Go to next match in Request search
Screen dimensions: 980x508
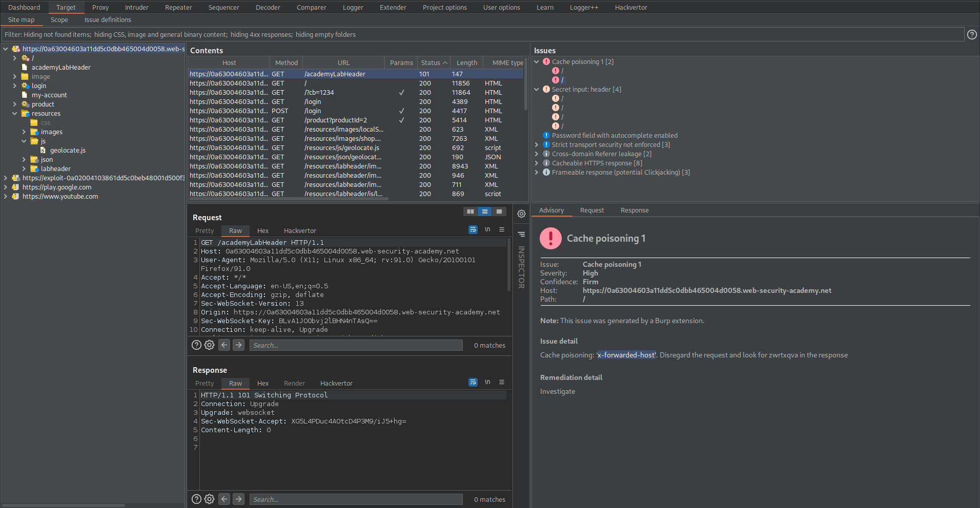tap(238, 345)
